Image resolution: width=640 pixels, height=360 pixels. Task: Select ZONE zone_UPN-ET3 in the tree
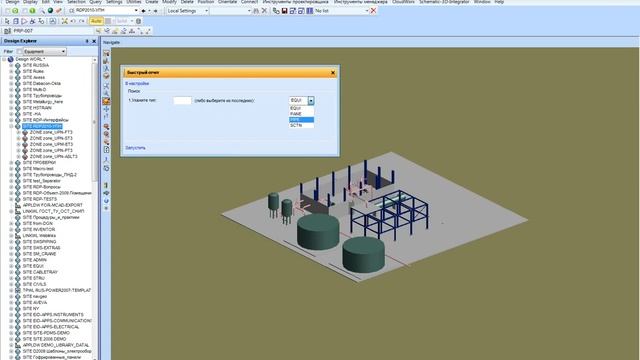tap(51, 144)
